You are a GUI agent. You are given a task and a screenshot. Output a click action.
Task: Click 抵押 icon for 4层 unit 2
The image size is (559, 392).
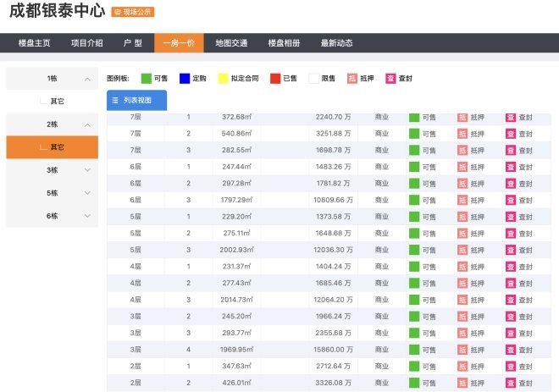[462, 283]
